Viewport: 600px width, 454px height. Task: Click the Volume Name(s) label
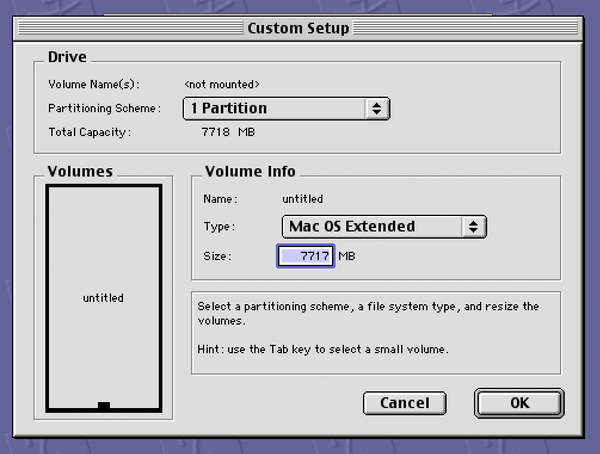94,84
